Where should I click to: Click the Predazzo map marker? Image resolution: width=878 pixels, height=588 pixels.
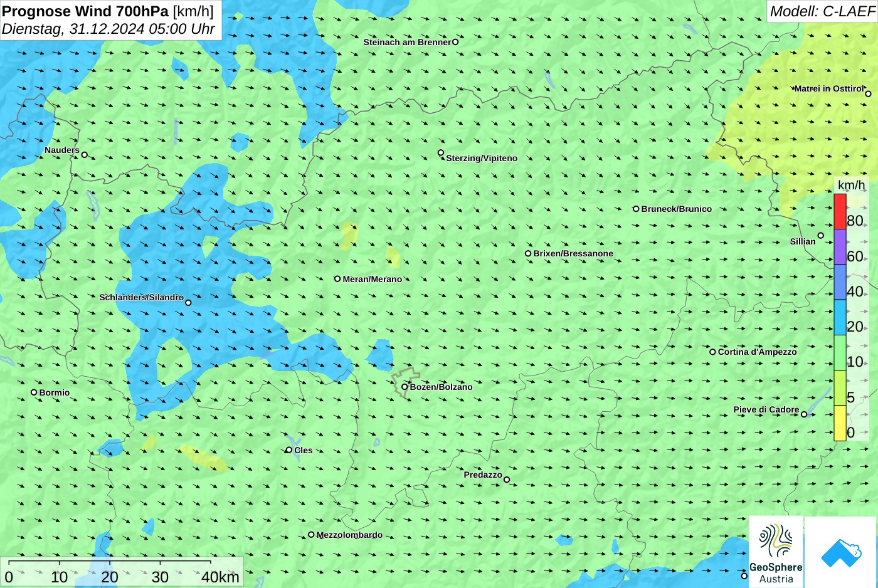coord(507,480)
